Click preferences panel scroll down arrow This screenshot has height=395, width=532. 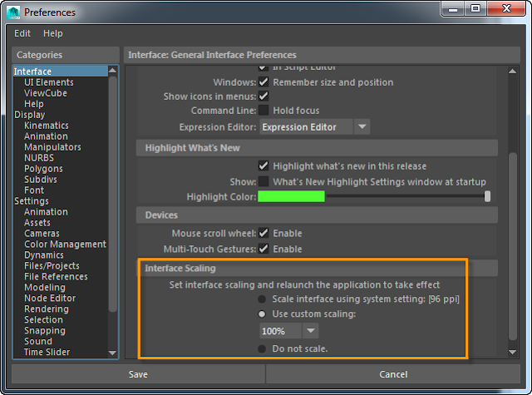[x=512, y=353]
